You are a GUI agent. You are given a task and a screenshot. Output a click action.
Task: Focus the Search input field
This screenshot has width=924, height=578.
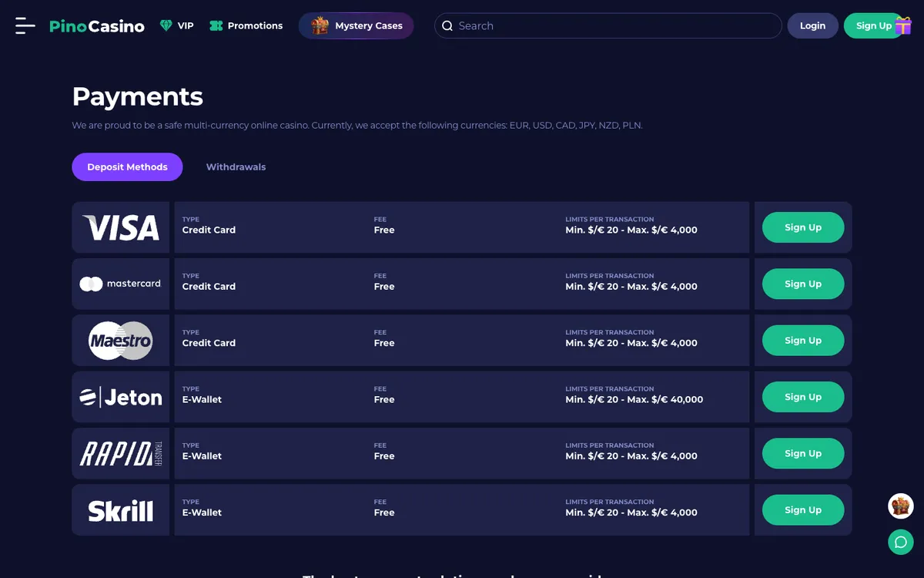tap(608, 25)
